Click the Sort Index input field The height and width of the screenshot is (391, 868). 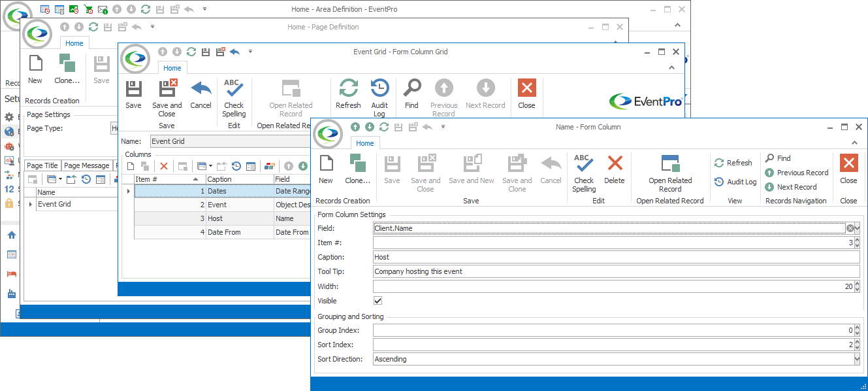click(x=617, y=345)
